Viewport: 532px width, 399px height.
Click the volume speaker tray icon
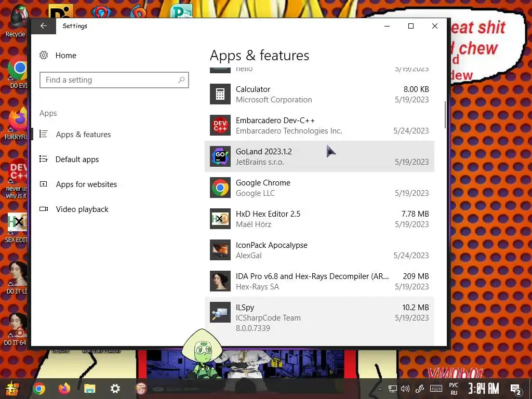(x=405, y=389)
